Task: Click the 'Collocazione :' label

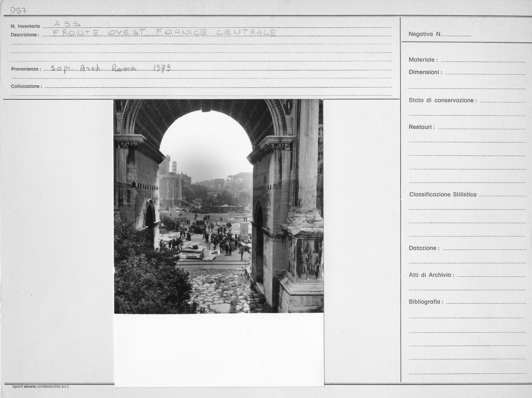Action: pos(26,86)
